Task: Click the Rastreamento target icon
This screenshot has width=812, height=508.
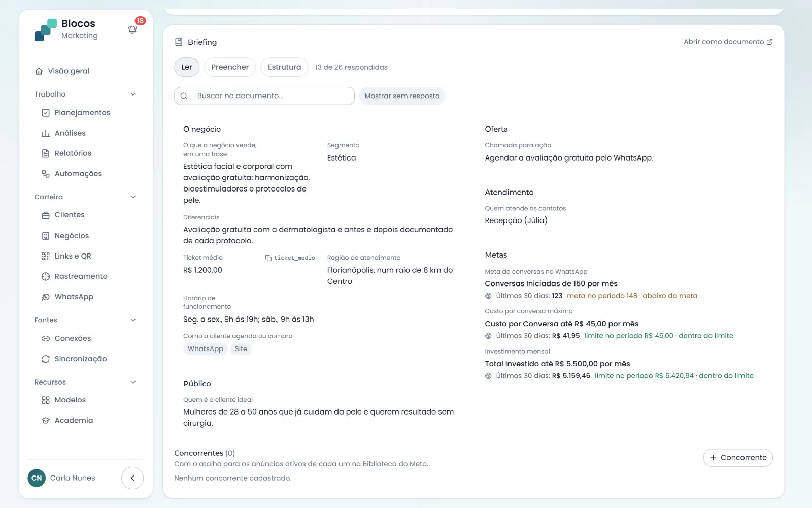Action: [46, 276]
